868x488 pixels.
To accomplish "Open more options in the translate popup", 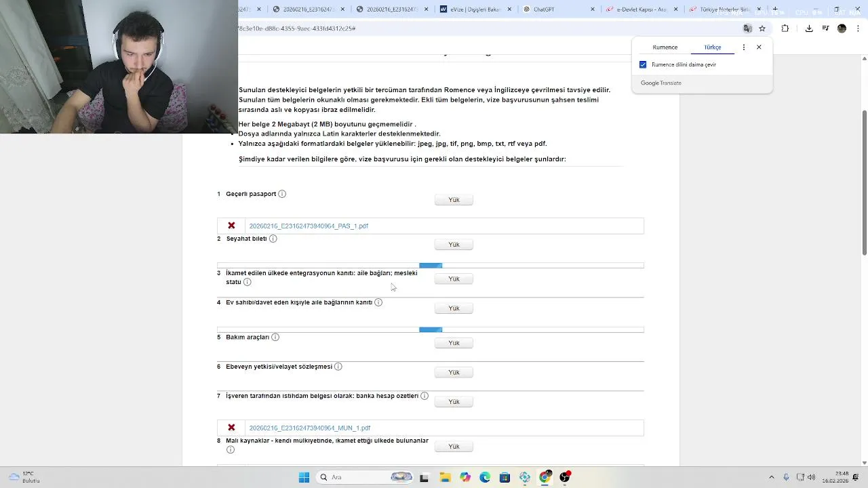I will pos(744,47).
